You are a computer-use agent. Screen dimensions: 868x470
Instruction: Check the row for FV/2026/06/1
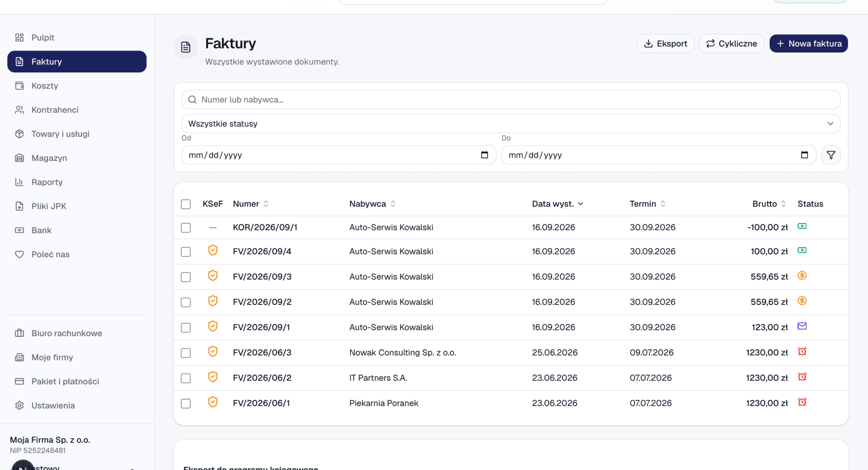(x=186, y=404)
